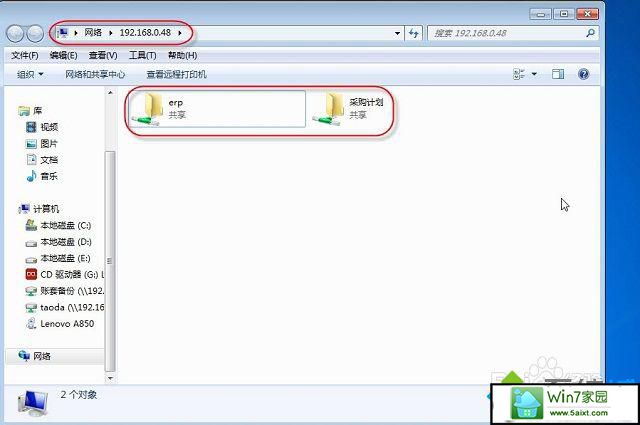
Task: Expand the arrow after 网络 breadcrumb
Action: pos(110,33)
